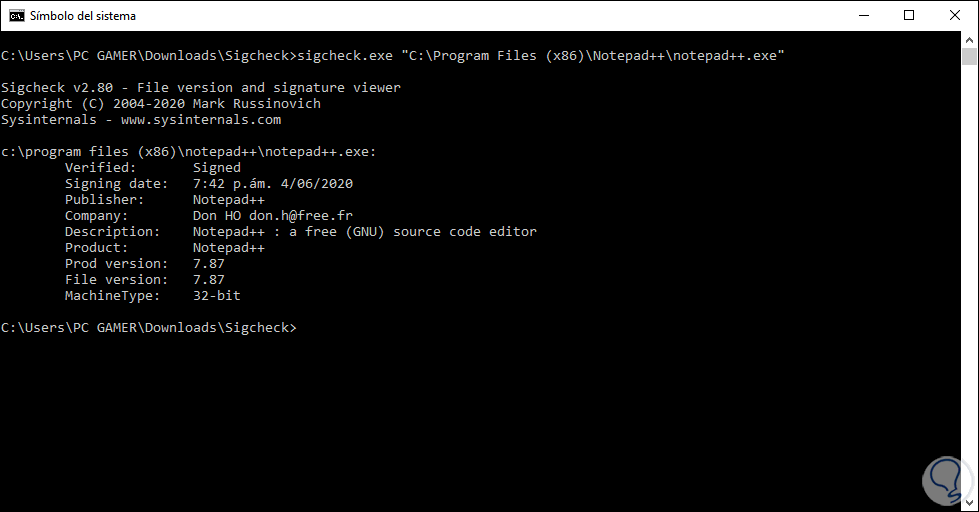Click the File version 7.87 value
This screenshot has height=512, width=979.
point(208,280)
